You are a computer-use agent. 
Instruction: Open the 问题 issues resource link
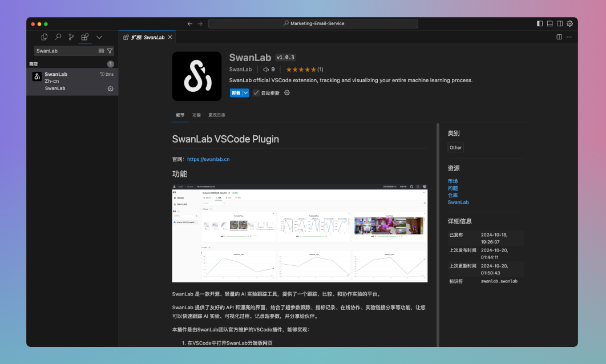453,188
